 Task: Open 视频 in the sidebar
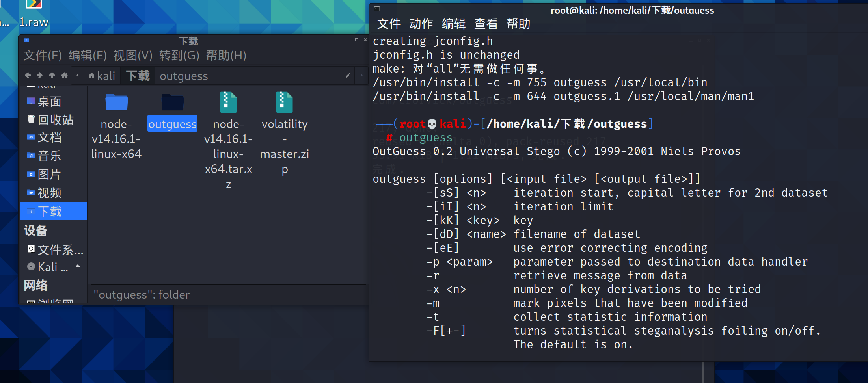point(53,193)
